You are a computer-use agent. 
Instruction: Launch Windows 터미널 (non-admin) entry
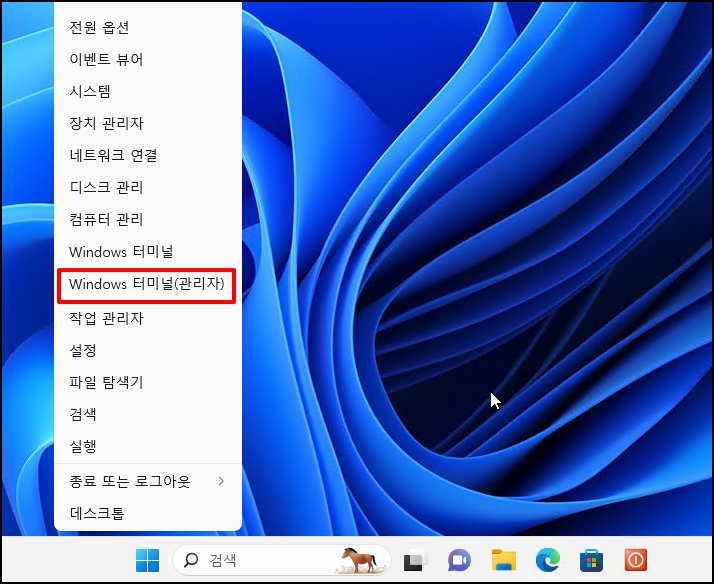[x=148, y=252]
